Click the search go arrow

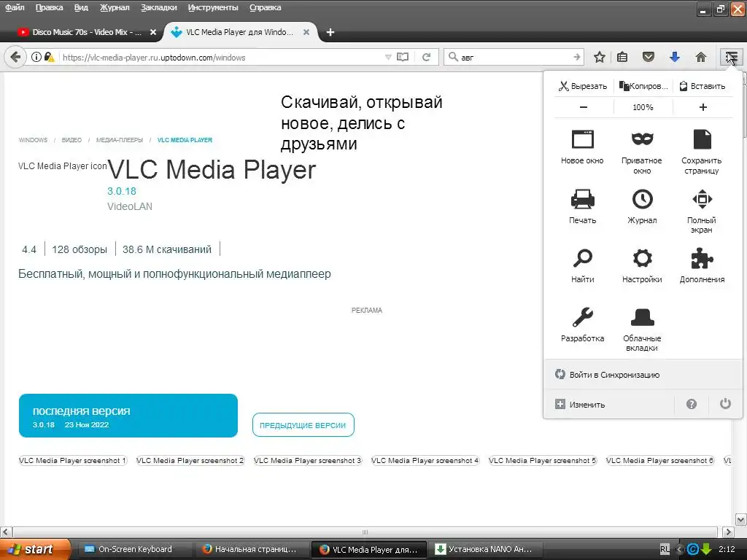pos(576,57)
